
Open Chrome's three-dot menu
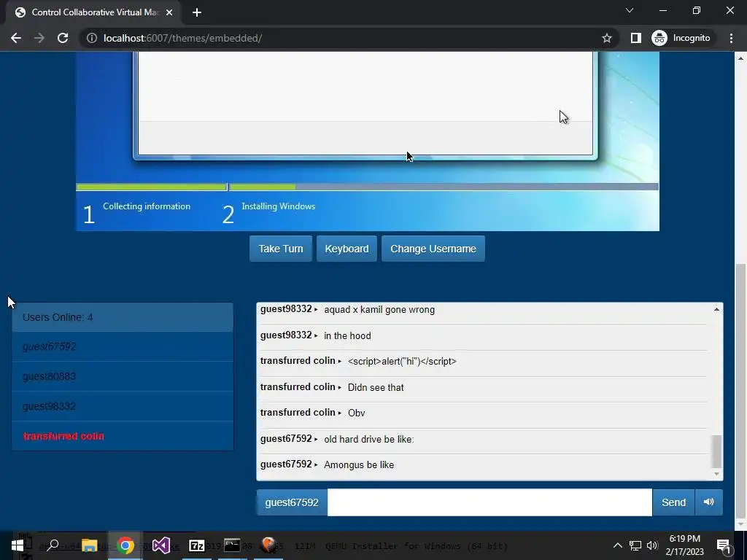pos(731,38)
